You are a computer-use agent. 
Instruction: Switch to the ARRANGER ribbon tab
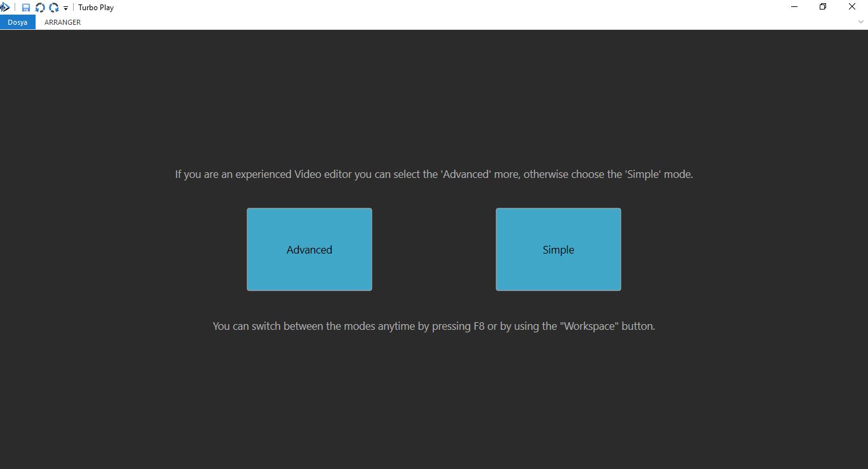[62, 22]
